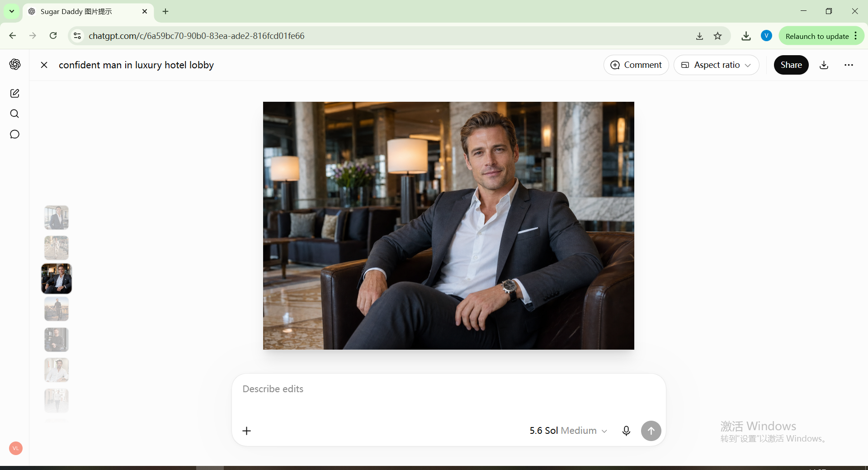Start a new chat with the compose icon
Image resolution: width=868 pixels, height=470 pixels.
click(15, 93)
